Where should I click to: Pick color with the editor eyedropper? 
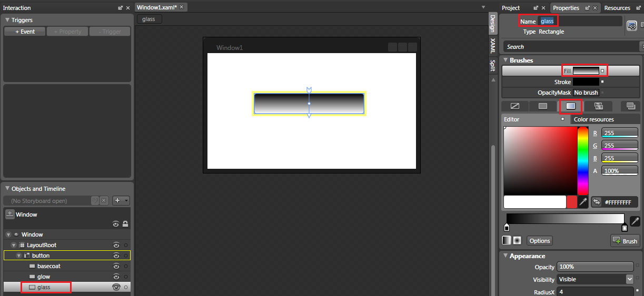tap(583, 202)
